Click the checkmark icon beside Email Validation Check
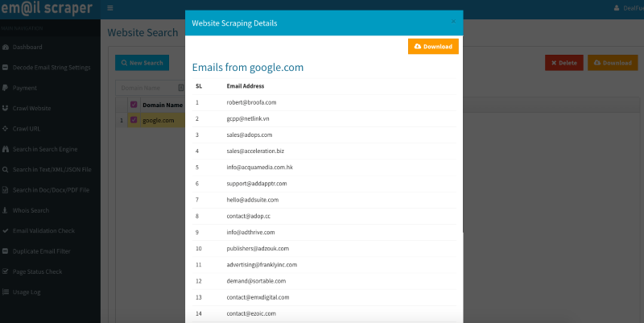Viewport: 644px width, 323px height. point(6,230)
